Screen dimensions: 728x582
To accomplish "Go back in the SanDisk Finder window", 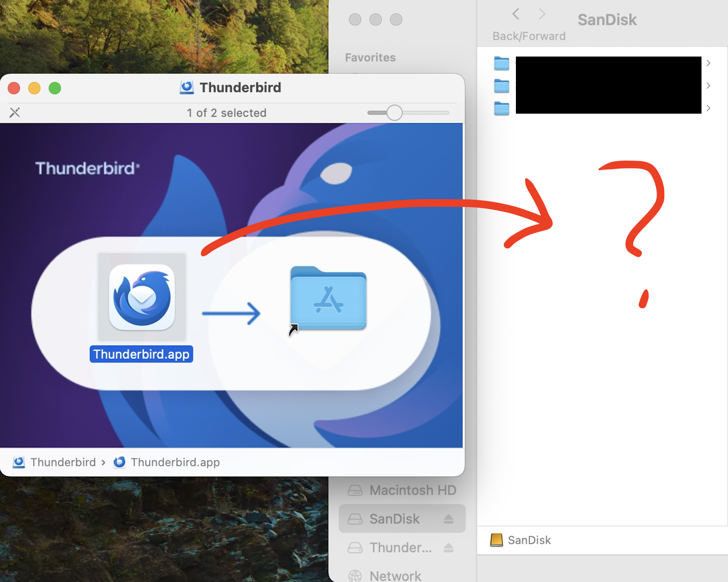I will (x=516, y=14).
